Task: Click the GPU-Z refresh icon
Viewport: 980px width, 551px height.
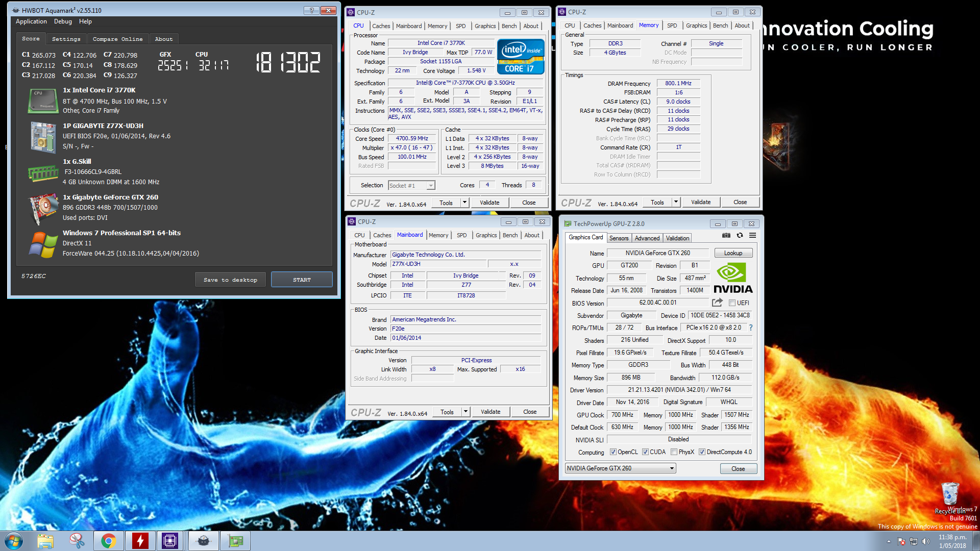Action: [x=740, y=236]
